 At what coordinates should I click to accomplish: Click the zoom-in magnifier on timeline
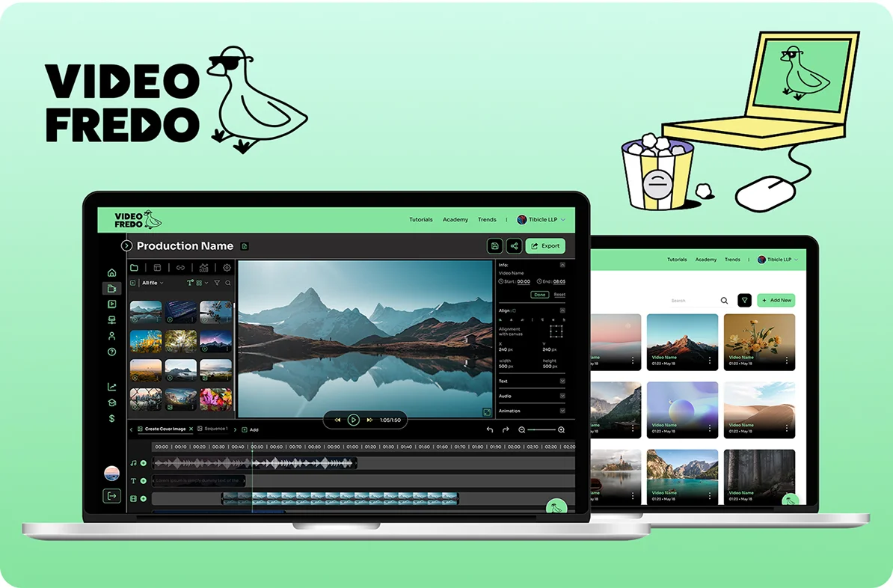(562, 429)
